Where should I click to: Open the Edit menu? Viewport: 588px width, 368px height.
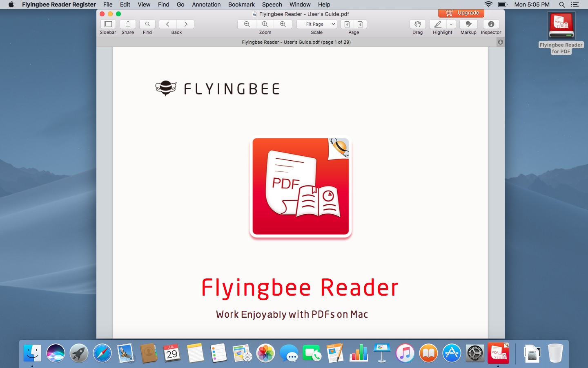(x=125, y=4)
